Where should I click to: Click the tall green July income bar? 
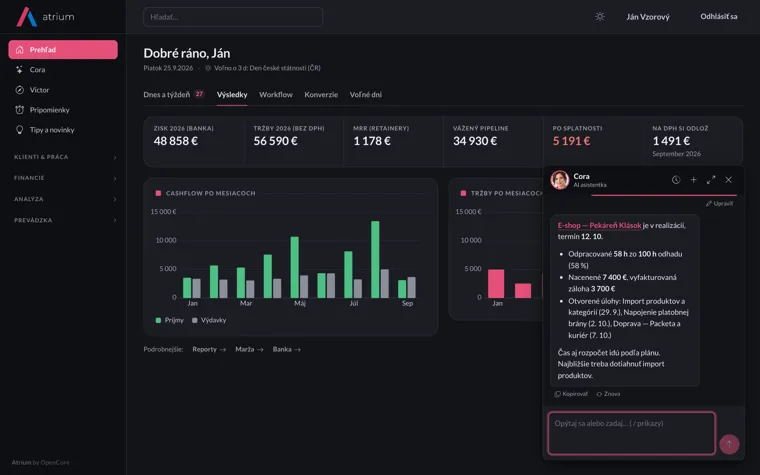pos(348,274)
